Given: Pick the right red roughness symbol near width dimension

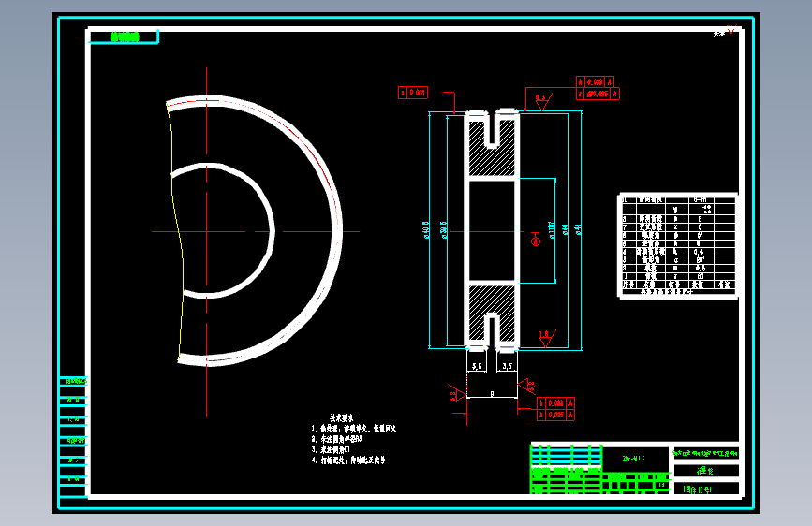Looking at the screenshot, I should (526, 387).
